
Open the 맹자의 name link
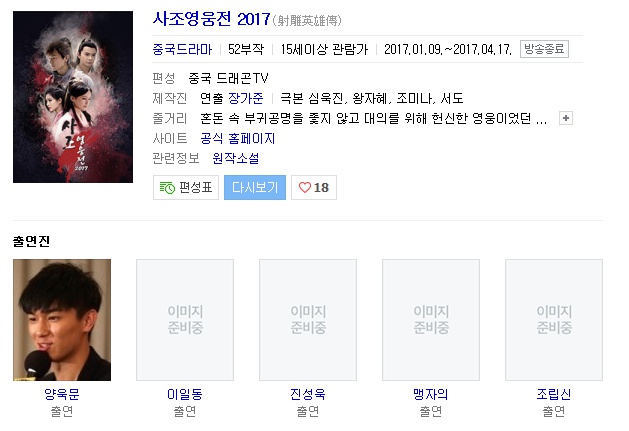(431, 394)
